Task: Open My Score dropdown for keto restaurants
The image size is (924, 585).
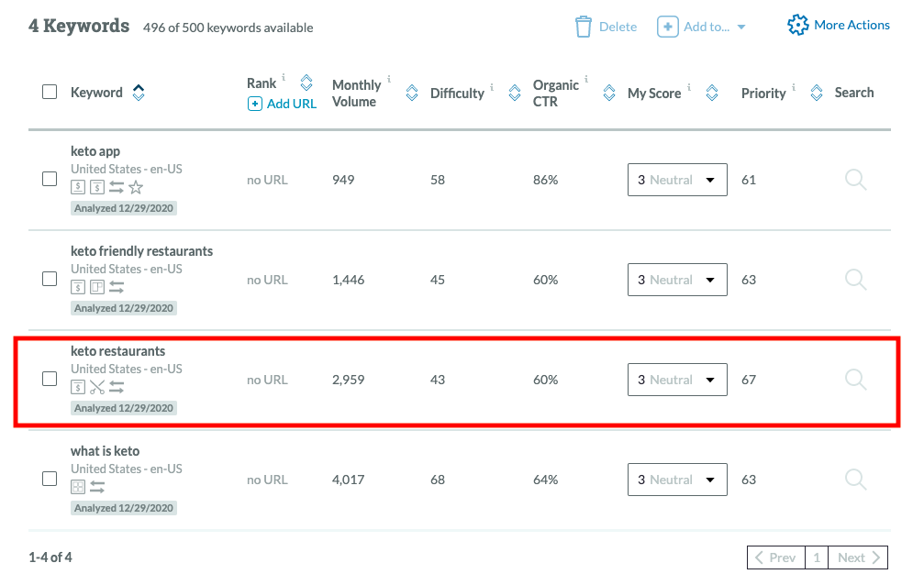Action: click(677, 380)
